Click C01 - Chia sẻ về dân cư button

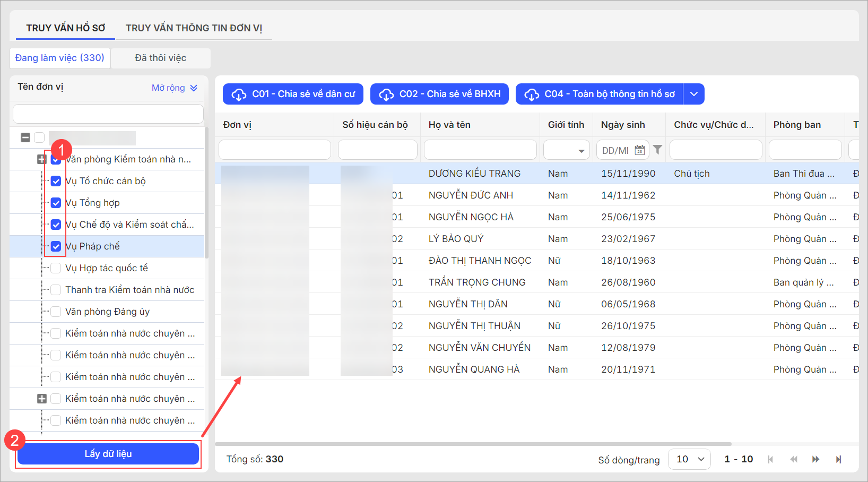click(x=293, y=94)
